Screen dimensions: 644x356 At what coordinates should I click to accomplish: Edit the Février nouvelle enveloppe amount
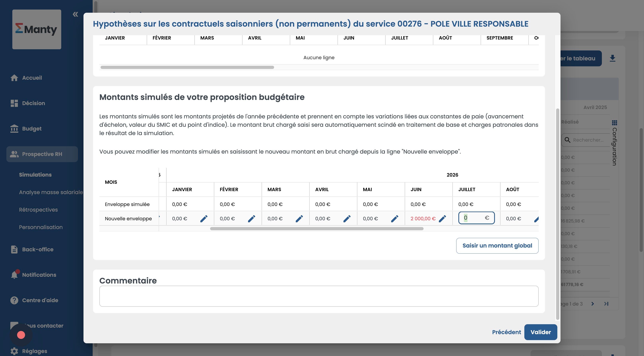251,219
